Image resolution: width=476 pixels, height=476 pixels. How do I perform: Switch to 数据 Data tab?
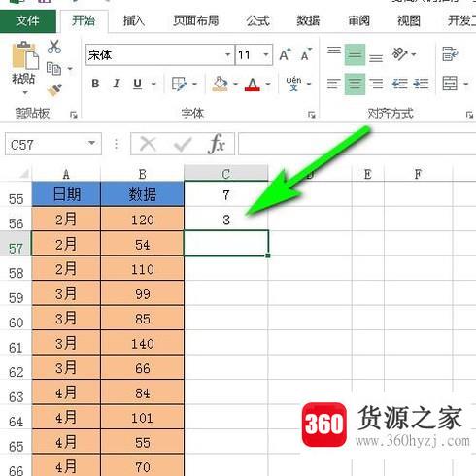(x=308, y=21)
